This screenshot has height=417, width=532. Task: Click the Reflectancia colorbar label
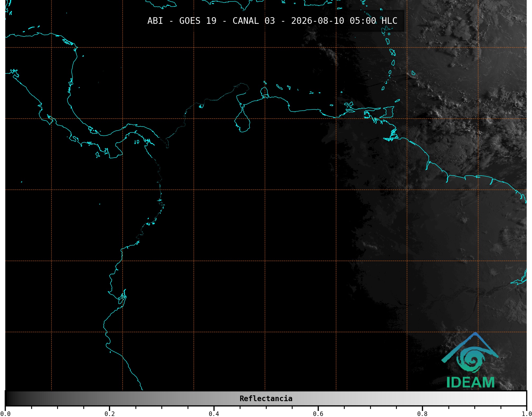(266, 398)
